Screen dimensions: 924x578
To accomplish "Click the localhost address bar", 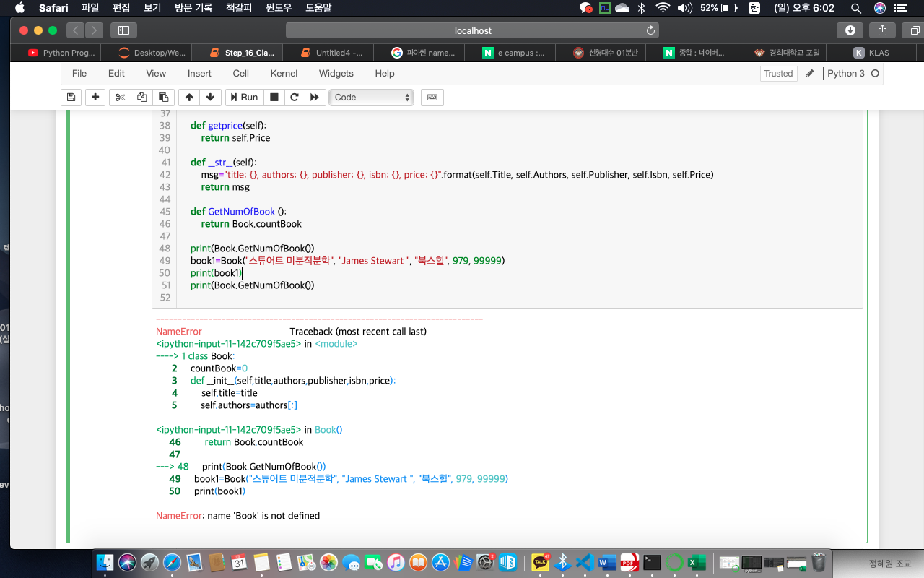I will click(473, 30).
